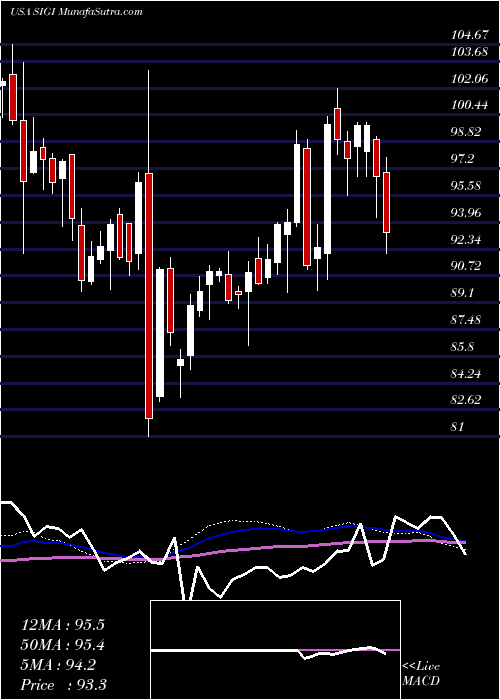The width and height of the screenshot is (500, 700).
Task: Click the <<Live MACD label
Action: click(421, 674)
